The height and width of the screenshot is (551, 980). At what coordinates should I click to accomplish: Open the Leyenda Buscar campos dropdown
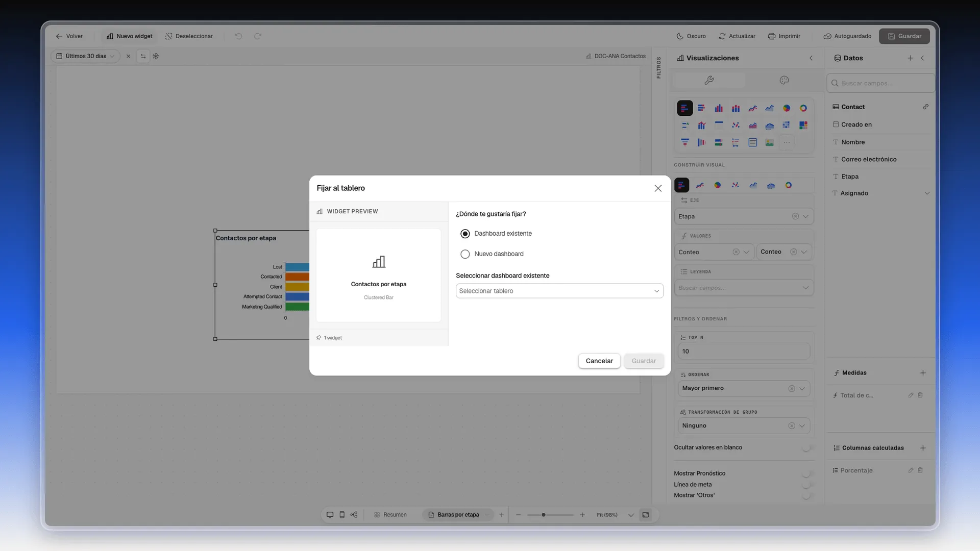pyautogui.click(x=744, y=288)
